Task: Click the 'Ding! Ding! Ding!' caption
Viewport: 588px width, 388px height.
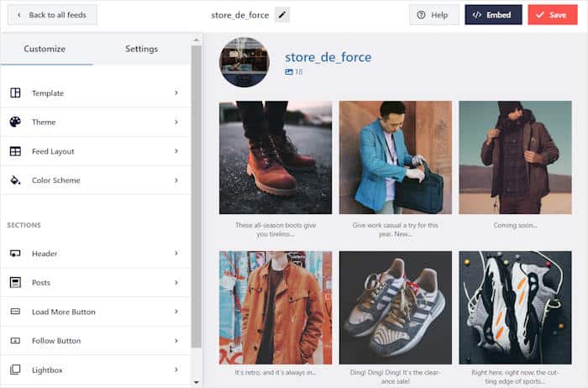Action: point(396,377)
